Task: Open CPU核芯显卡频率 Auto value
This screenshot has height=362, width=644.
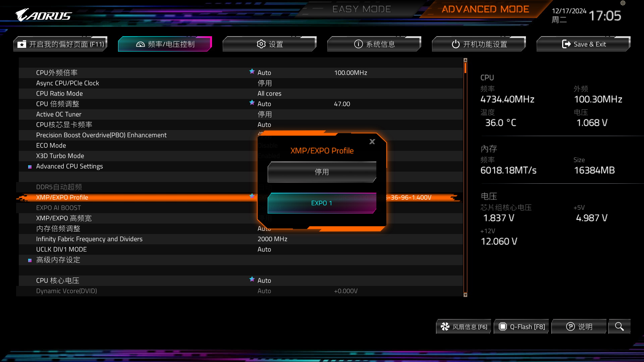Action: tap(264, 125)
